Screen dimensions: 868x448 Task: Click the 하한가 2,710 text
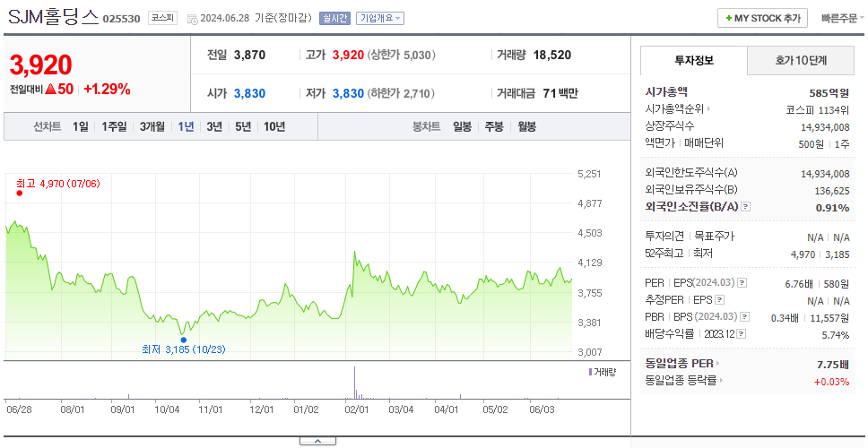pos(402,93)
